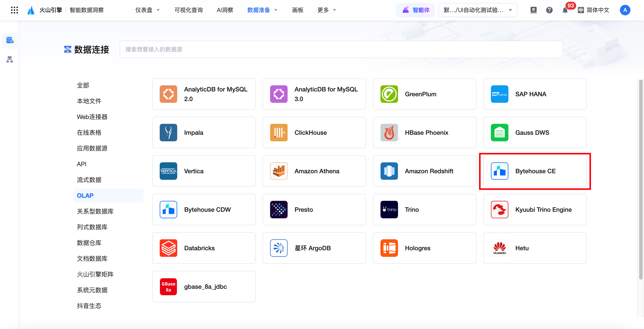Filter by 列式数据库 category

coord(92,227)
